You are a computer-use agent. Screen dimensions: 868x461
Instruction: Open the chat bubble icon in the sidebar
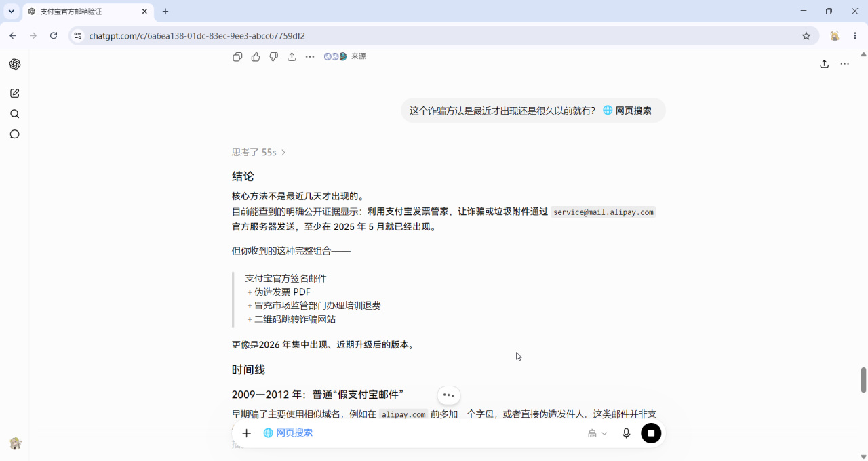(15, 134)
